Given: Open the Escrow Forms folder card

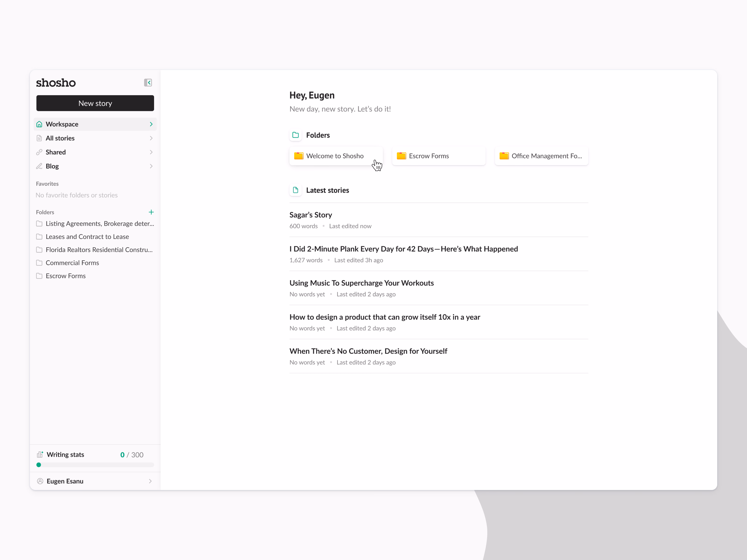Looking at the screenshot, I should [x=439, y=156].
